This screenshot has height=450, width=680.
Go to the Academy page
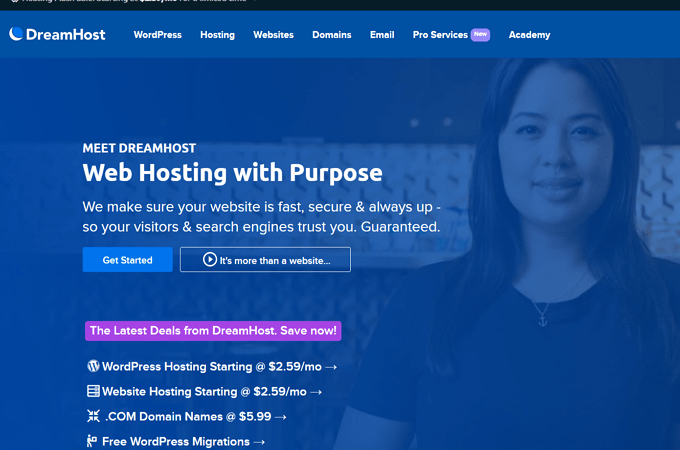point(530,35)
